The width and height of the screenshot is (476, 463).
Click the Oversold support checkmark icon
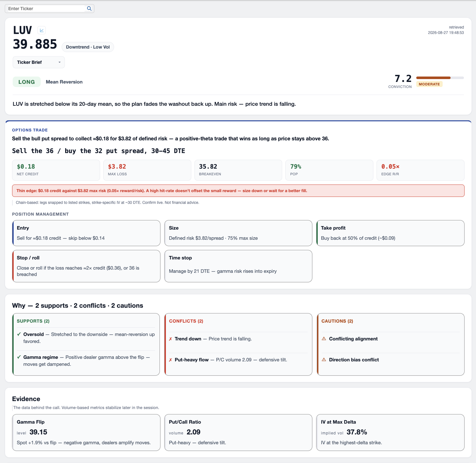(x=19, y=334)
